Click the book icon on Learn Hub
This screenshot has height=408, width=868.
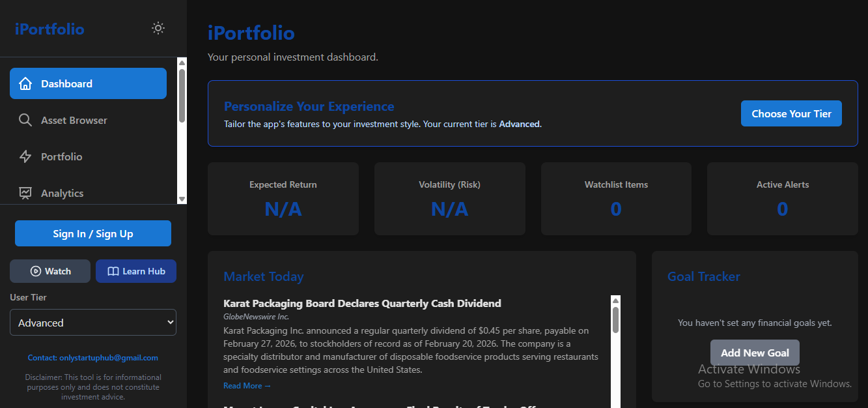click(x=113, y=271)
